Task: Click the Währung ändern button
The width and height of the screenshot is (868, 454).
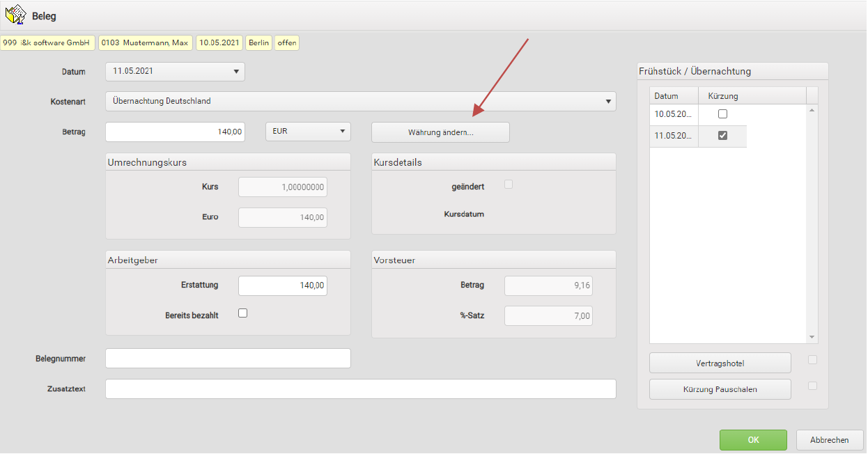Action: [440, 132]
